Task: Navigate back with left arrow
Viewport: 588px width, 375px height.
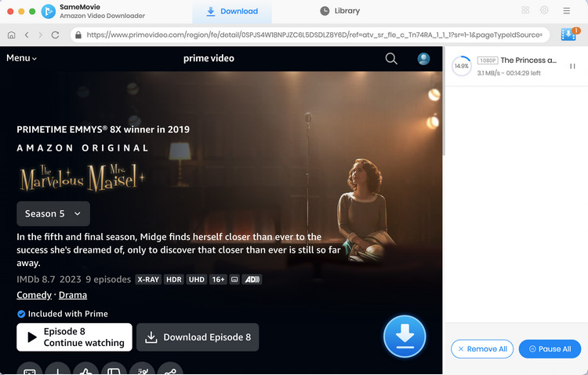Action: 27,35
